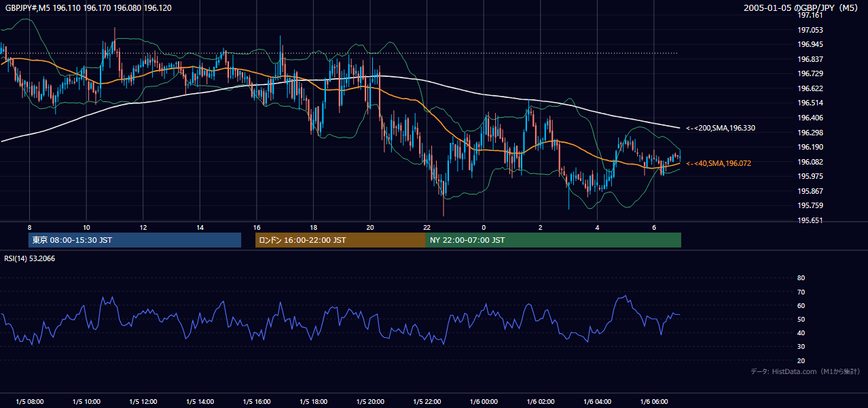Screen dimensions: 868x408
Task: Click the '1/5 16:00' bottom time label
Action: coord(257,402)
